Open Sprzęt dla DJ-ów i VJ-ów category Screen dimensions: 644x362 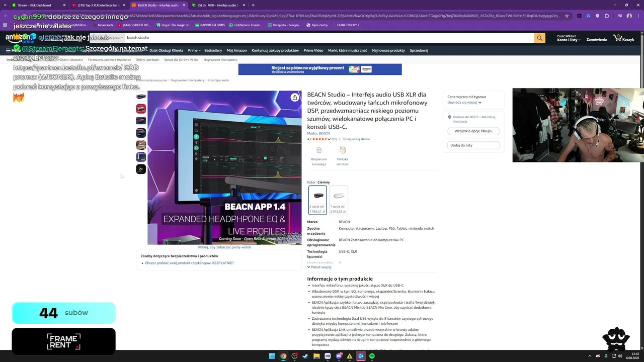tap(181, 60)
